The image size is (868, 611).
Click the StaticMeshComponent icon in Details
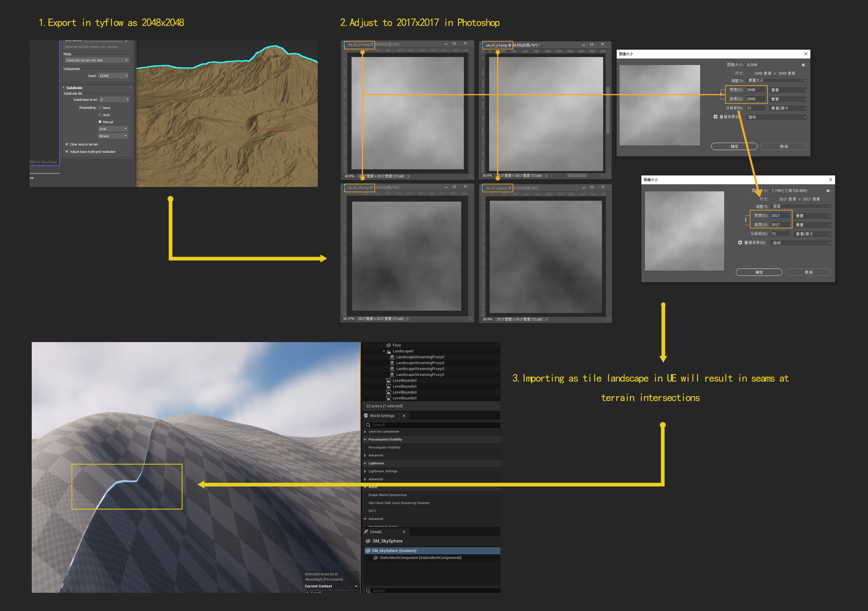coord(375,558)
